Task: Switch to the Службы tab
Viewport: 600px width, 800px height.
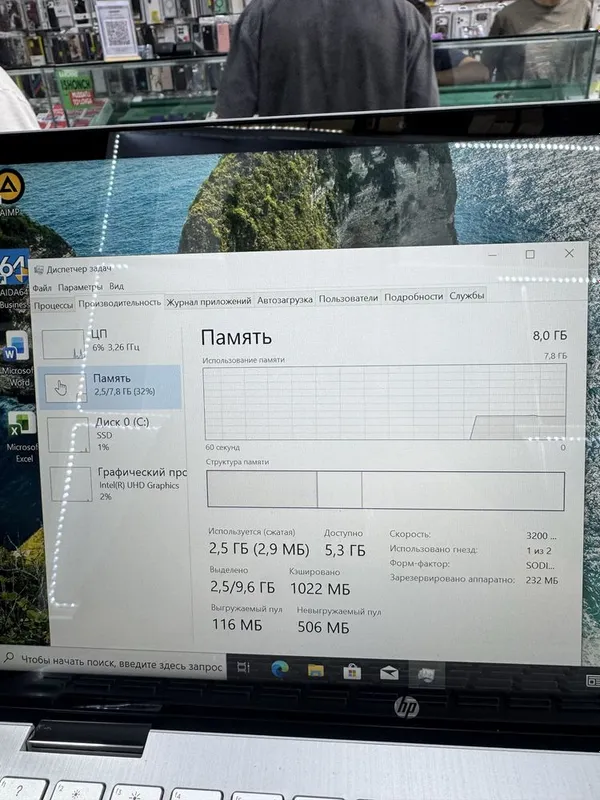Action: [466, 295]
